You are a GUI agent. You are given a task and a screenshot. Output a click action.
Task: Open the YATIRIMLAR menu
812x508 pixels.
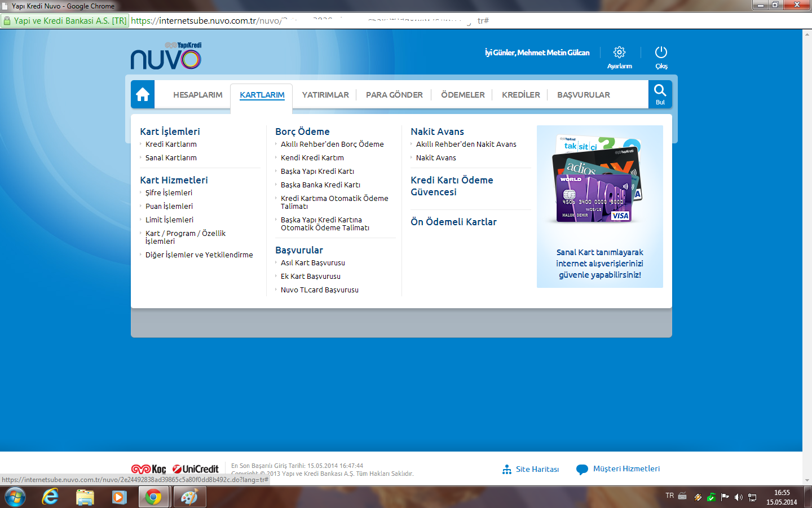coord(325,95)
